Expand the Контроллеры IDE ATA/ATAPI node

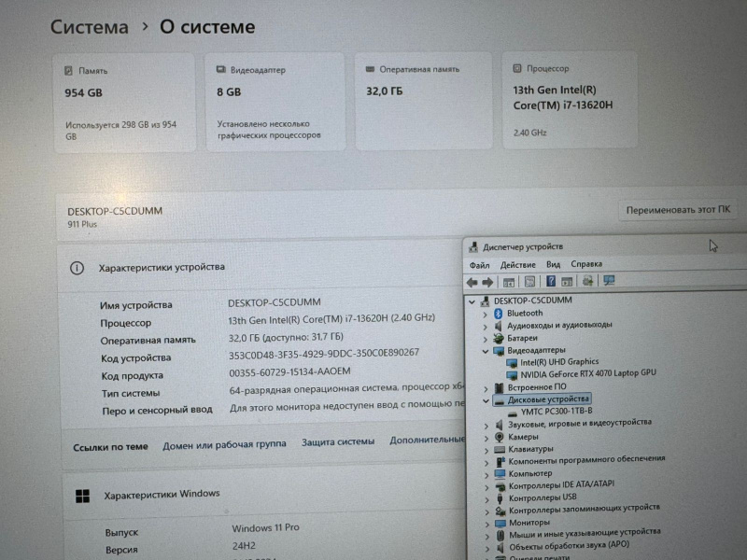pos(486,487)
